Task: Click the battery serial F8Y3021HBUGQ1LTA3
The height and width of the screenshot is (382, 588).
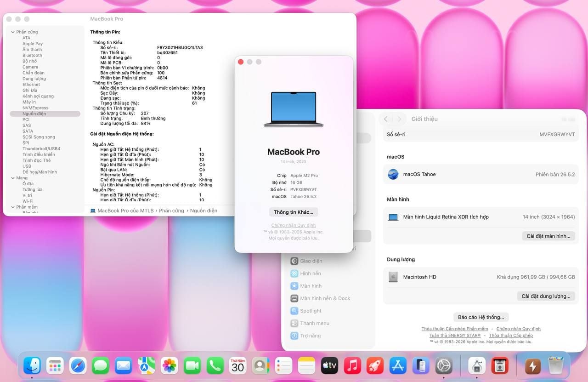Action: (x=180, y=47)
